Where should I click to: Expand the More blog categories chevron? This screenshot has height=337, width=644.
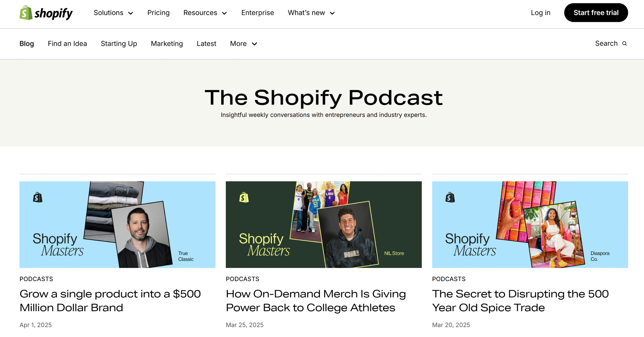click(x=255, y=44)
